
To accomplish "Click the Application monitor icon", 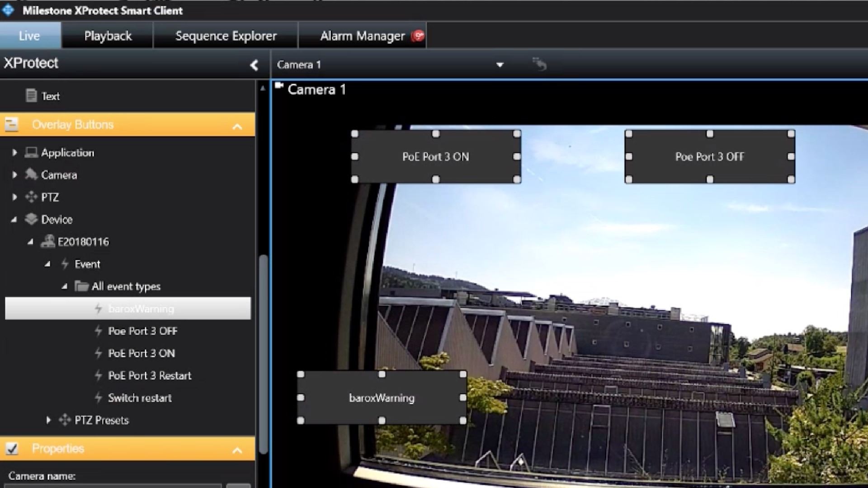I will (x=31, y=152).
